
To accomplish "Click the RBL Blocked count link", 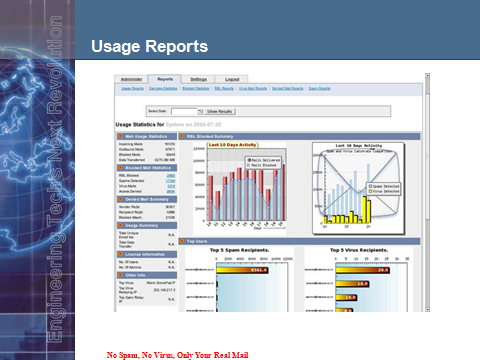I will point(171,176).
